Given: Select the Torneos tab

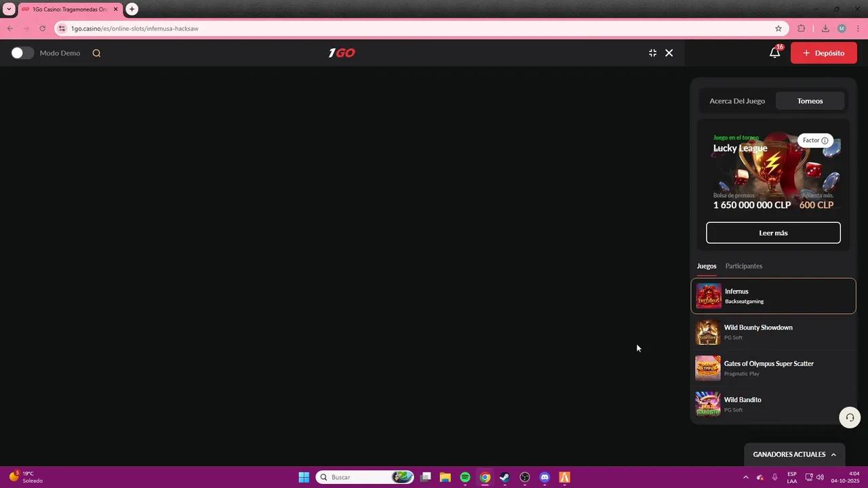Looking at the screenshot, I should coord(810,101).
